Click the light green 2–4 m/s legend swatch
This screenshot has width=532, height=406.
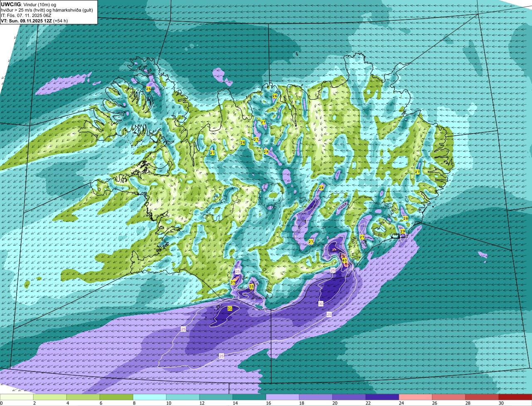coord(50,397)
